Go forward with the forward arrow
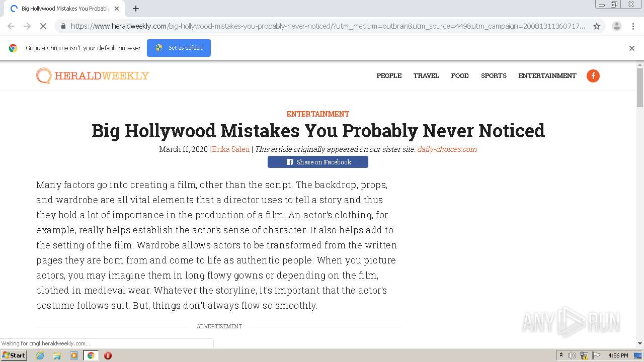Image resolution: width=644 pixels, height=362 pixels. coord(27,26)
